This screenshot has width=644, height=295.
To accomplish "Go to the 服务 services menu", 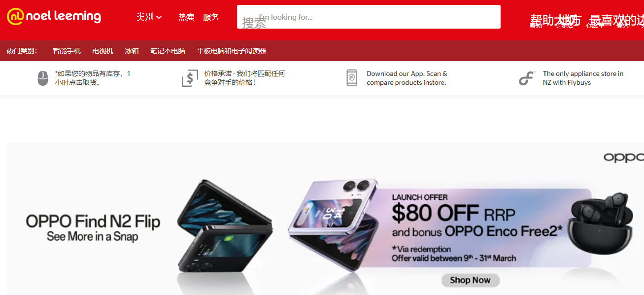I will (x=211, y=17).
